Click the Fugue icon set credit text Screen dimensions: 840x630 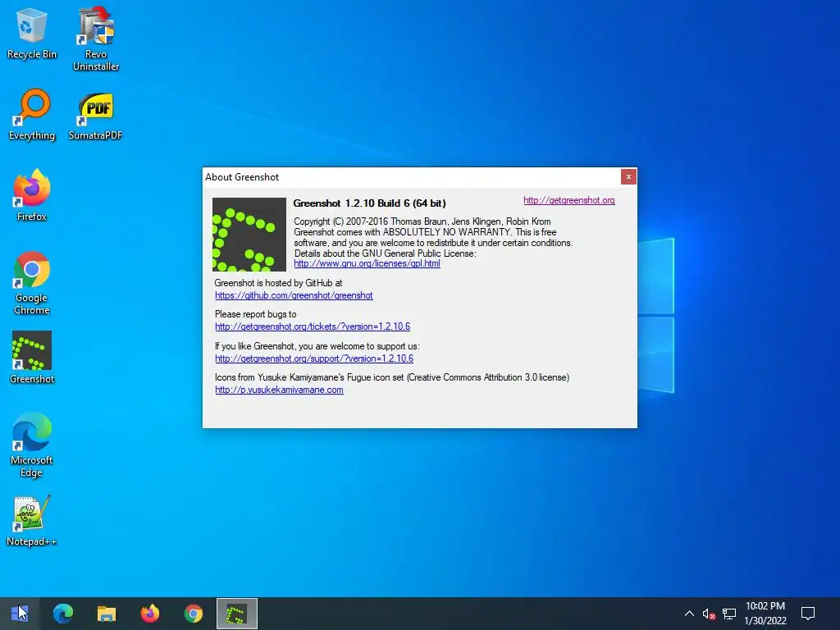[392, 377]
